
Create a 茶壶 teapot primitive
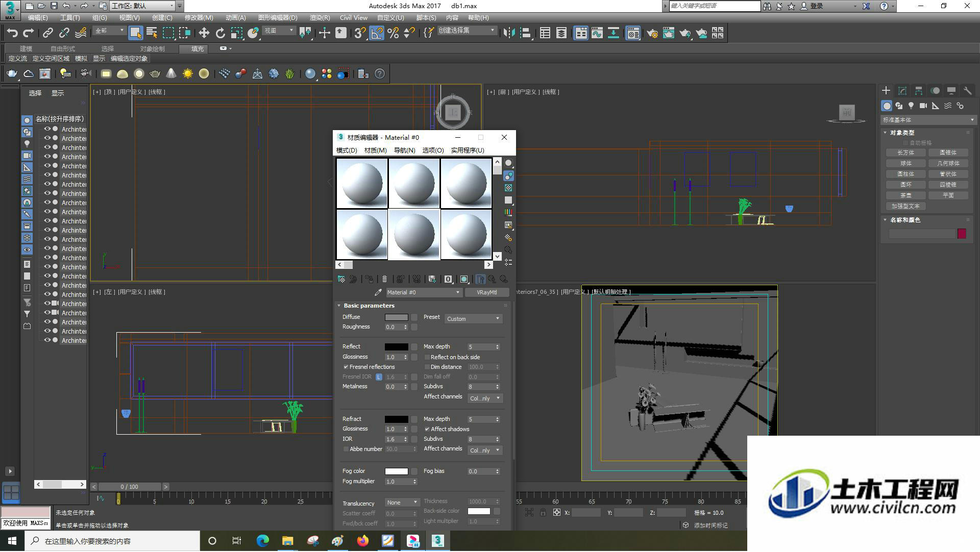click(905, 196)
